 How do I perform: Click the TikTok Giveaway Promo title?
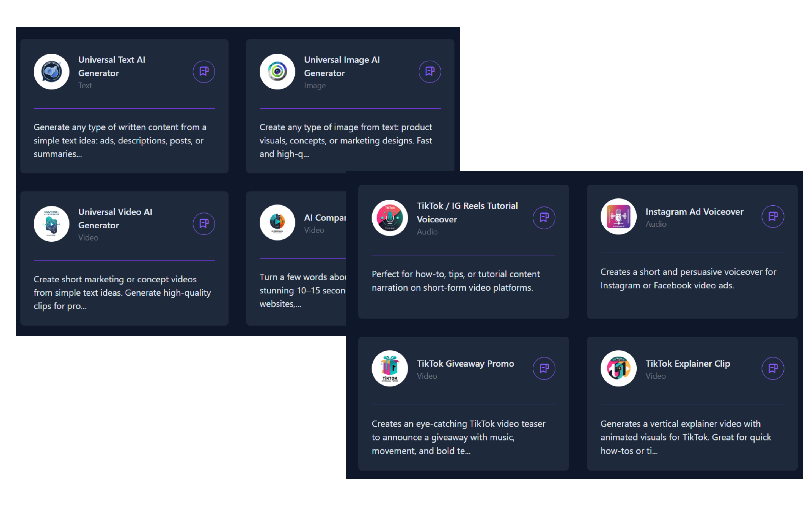pyautogui.click(x=465, y=364)
